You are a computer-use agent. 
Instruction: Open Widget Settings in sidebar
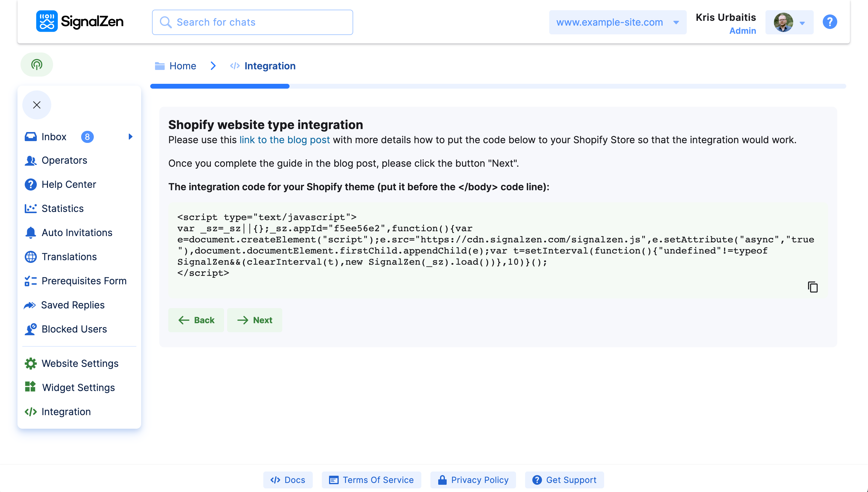[x=78, y=387]
